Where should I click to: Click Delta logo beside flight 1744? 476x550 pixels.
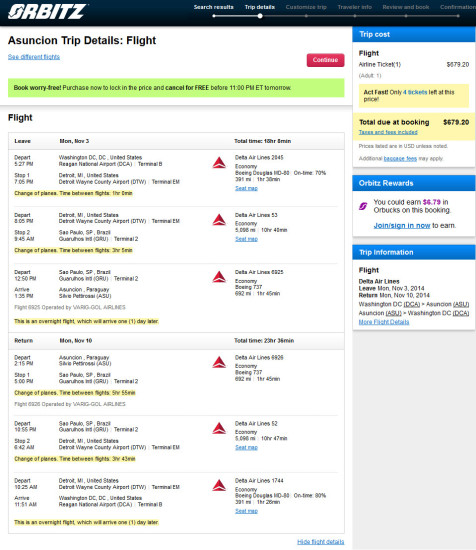click(219, 485)
